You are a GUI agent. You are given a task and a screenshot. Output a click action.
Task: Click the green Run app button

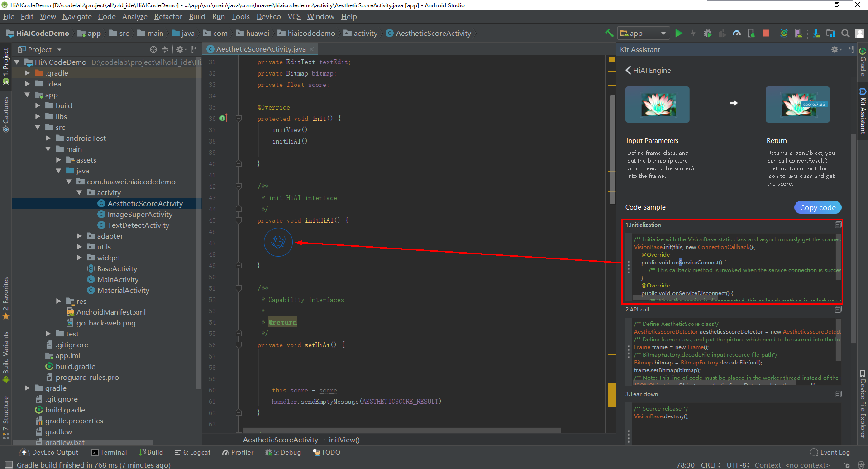[x=678, y=33]
